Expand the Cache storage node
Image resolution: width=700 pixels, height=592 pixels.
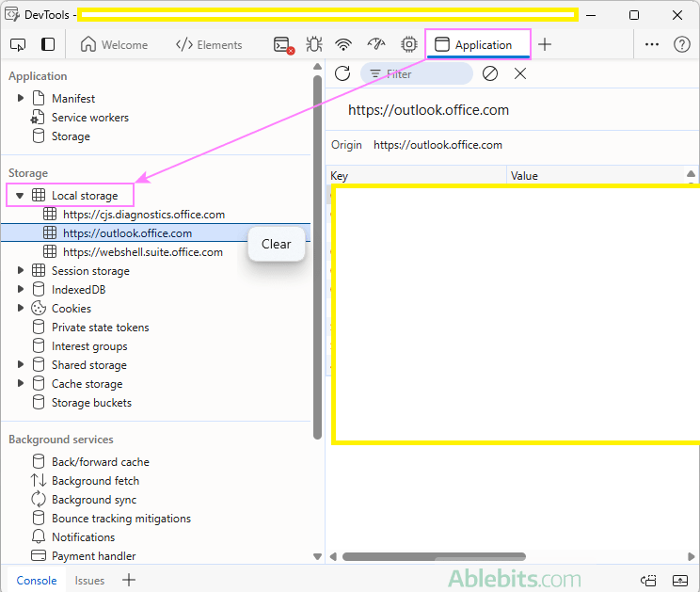20,383
